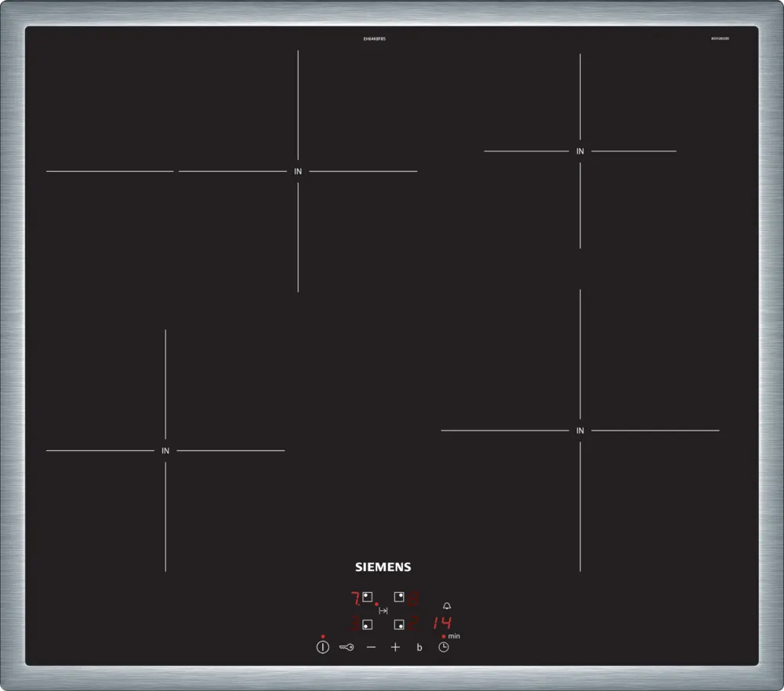Tap the bell kitchen timer icon
784x691 pixels.
point(447,606)
